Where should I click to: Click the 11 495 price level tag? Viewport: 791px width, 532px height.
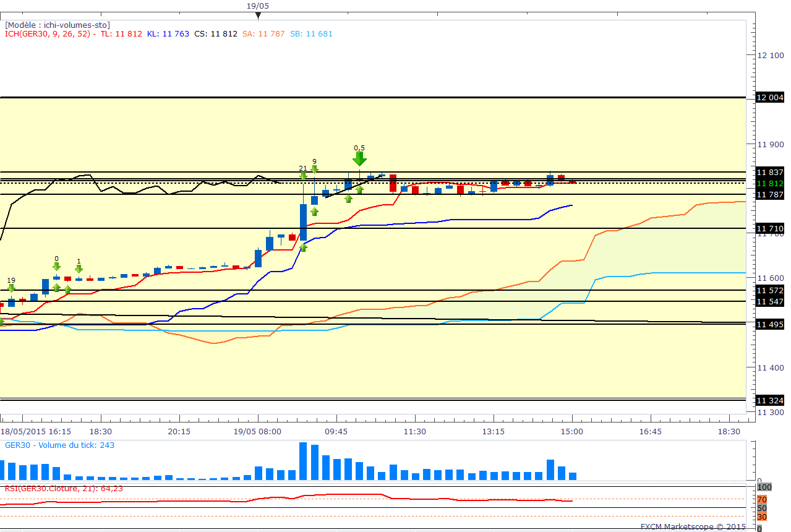770,324
